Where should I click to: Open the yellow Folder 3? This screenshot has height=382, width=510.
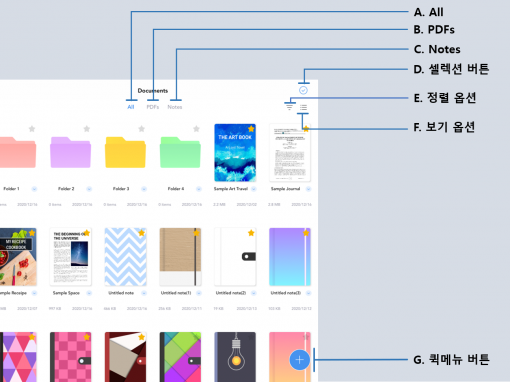click(125, 152)
